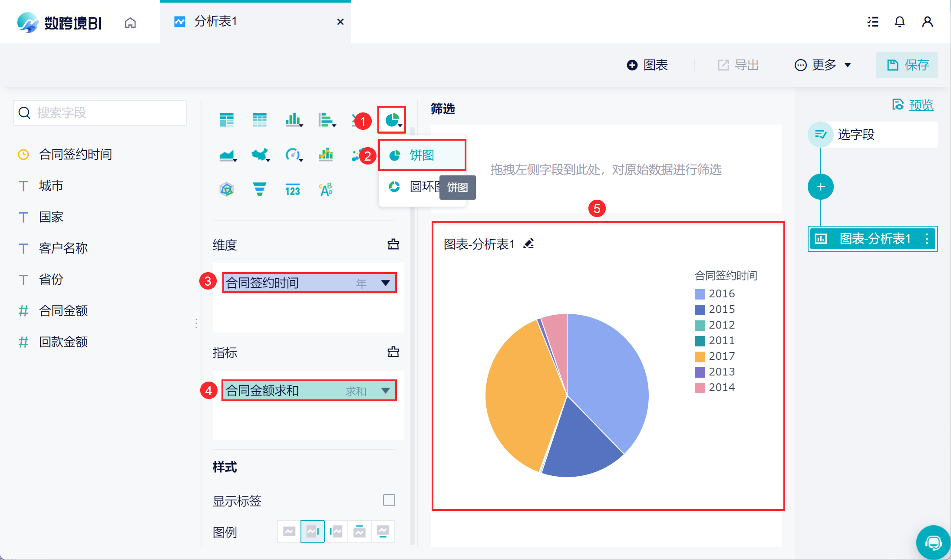Open the pie chart type dropdown

pos(392,120)
